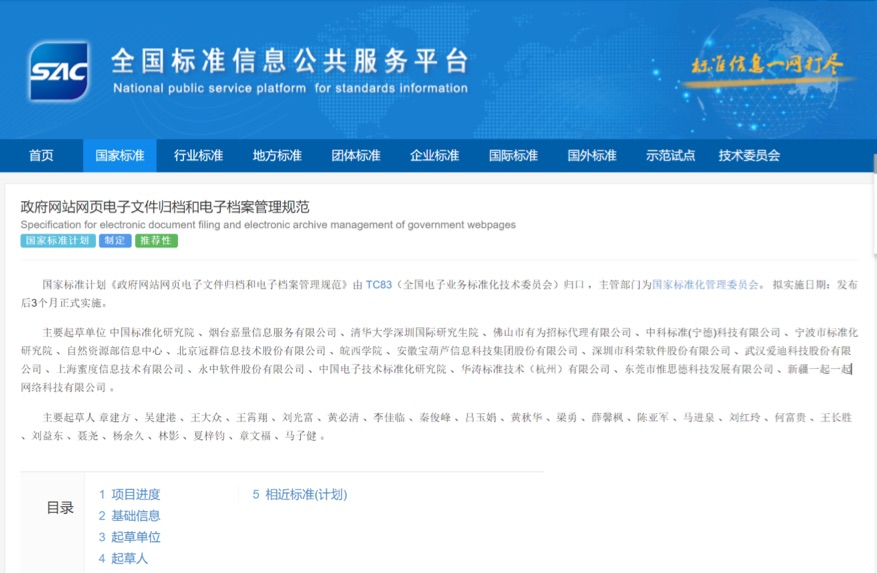Viewport: 877px width, 573px height.
Task: Click the 国家标准计划 tag badge
Action: 58,241
